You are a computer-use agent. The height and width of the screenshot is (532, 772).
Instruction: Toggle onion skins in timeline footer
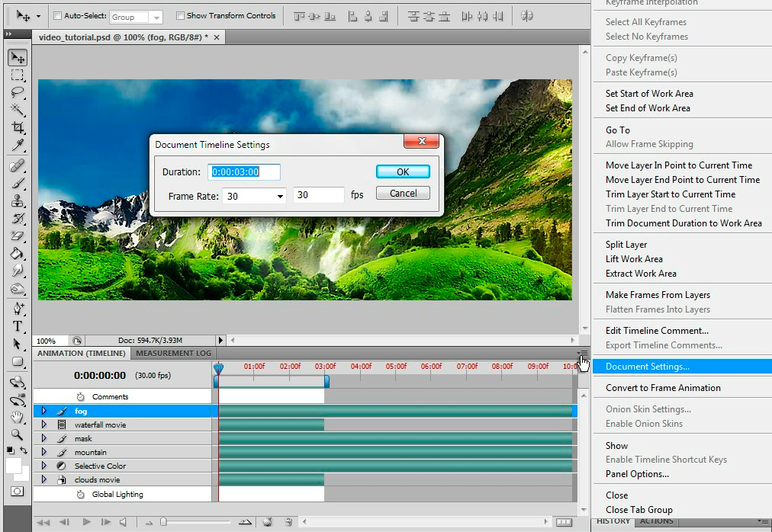point(268,521)
